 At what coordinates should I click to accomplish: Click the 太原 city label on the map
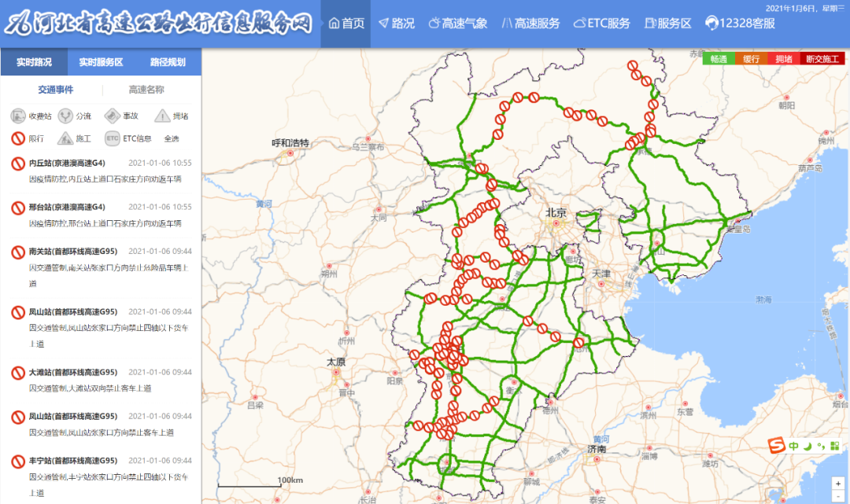pyautogui.click(x=336, y=362)
